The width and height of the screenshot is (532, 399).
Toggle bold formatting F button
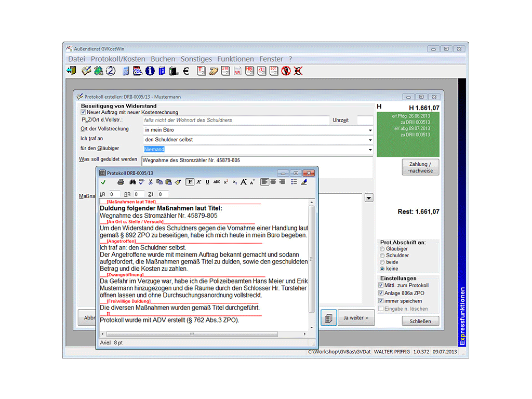click(x=190, y=182)
